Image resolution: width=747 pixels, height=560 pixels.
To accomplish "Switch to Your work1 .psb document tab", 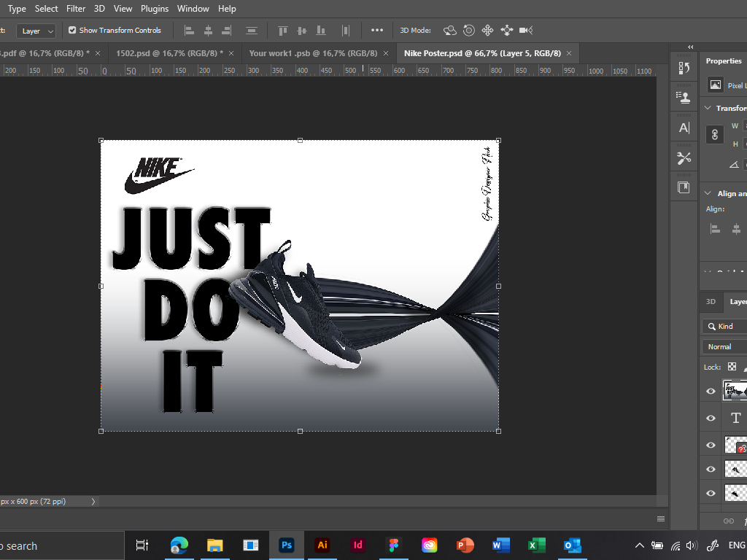I will (x=313, y=53).
